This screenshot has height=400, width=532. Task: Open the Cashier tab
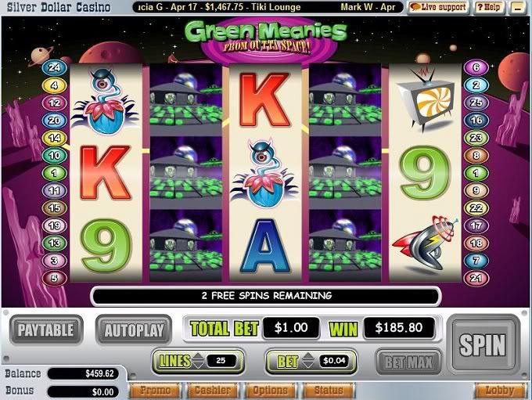click(x=213, y=390)
